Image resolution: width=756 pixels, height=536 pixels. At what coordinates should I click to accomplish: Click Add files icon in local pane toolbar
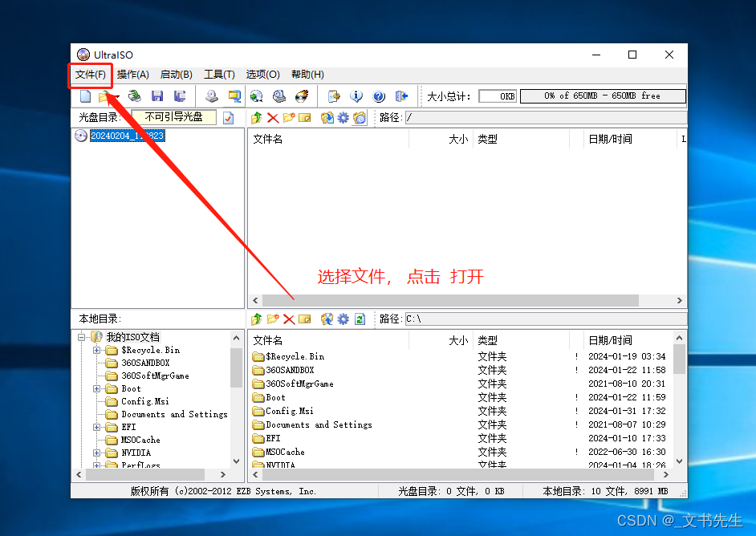tap(327, 319)
